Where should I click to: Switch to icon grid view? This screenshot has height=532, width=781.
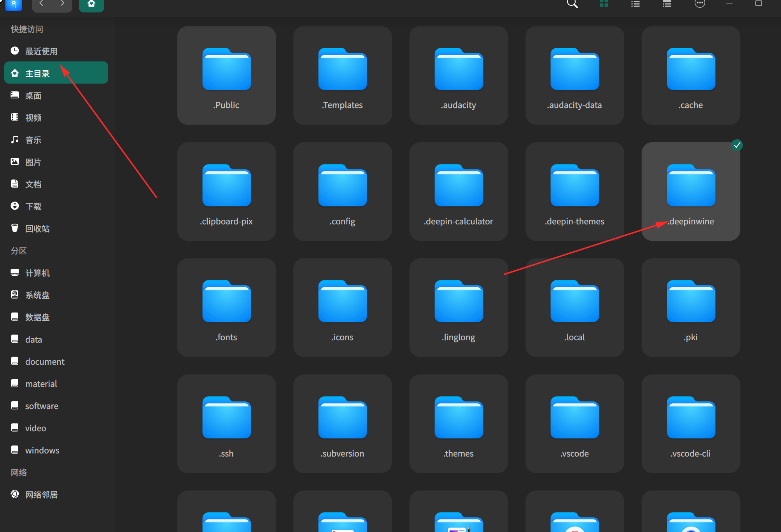[x=604, y=4]
